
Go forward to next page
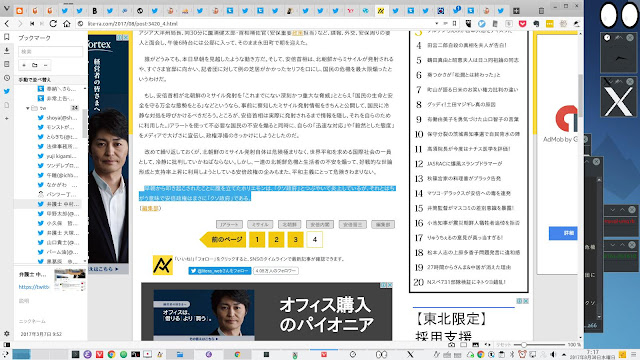20,24
